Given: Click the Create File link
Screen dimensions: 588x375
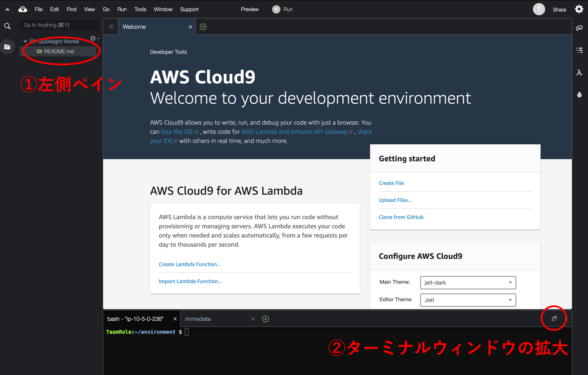Looking at the screenshot, I should (391, 183).
